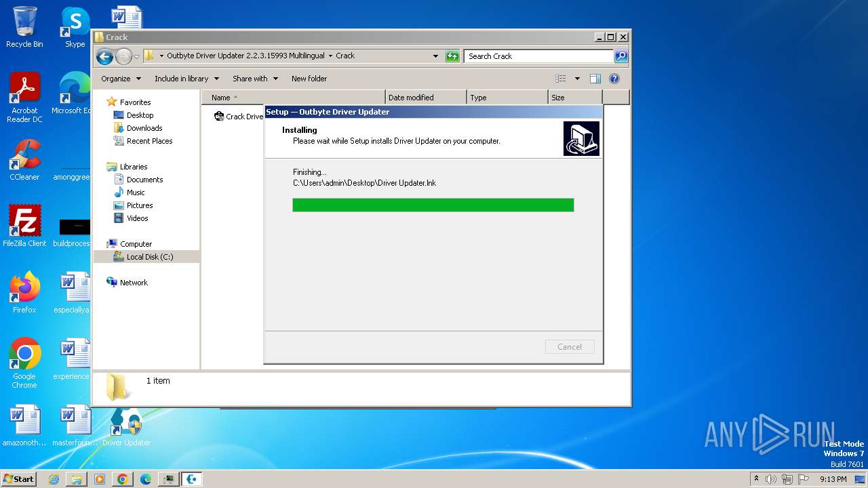Create a New folder
868x488 pixels.
click(309, 79)
